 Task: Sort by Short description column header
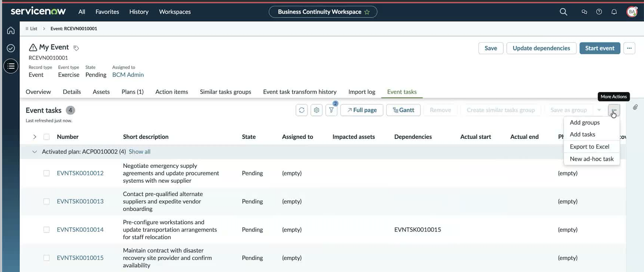(146, 137)
